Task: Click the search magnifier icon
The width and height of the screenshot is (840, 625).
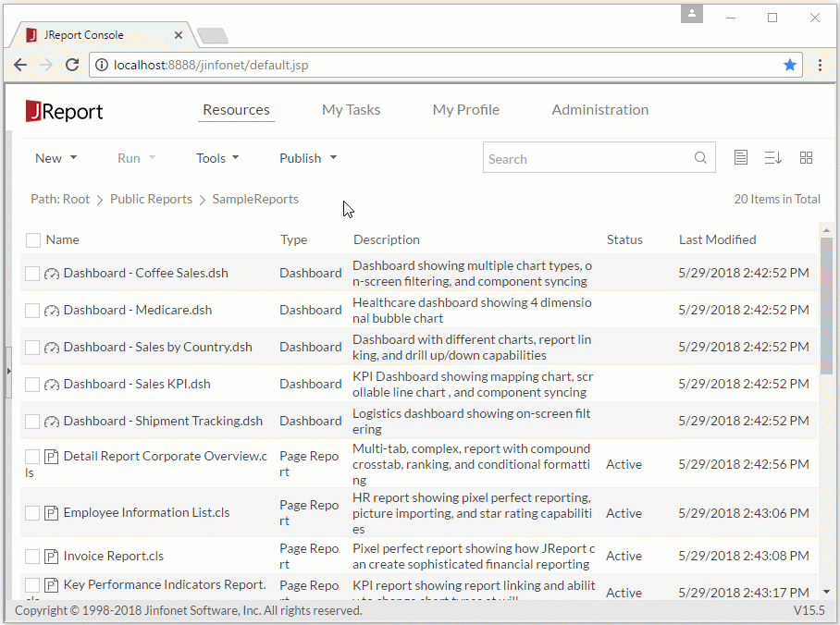Action: pos(700,157)
